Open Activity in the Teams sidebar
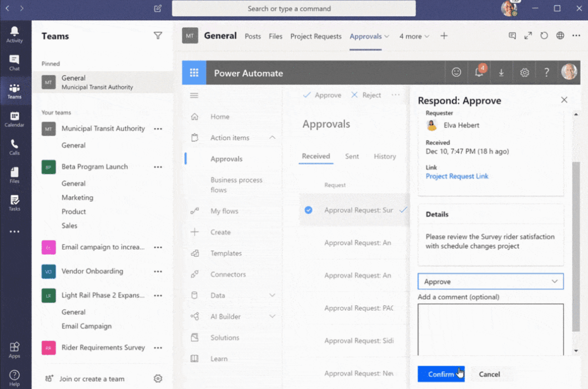 (14, 34)
